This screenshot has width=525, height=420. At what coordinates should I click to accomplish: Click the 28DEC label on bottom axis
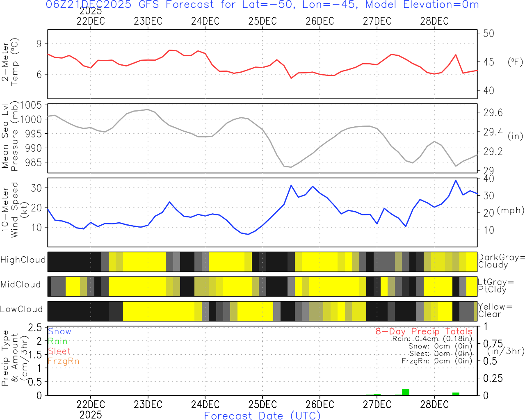point(434,404)
